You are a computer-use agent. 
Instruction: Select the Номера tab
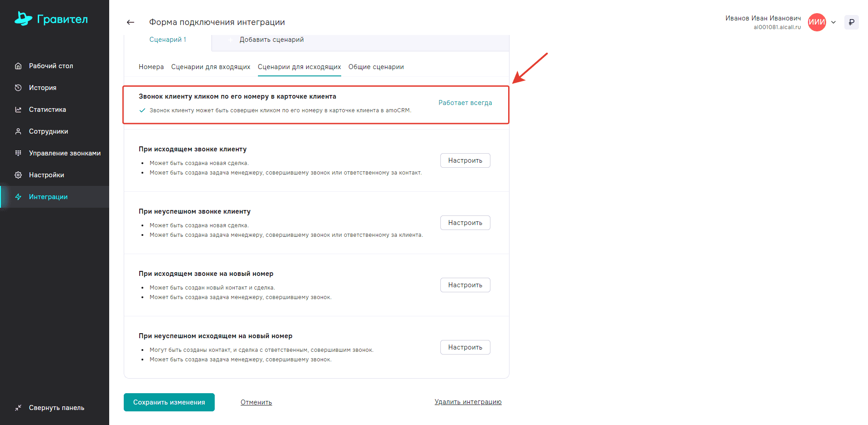pos(151,67)
